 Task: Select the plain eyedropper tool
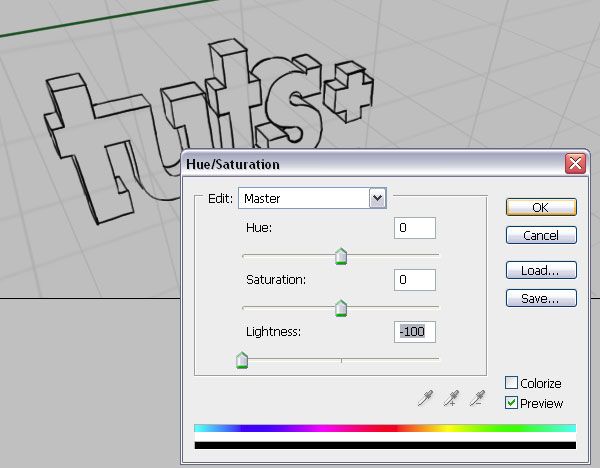425,398
